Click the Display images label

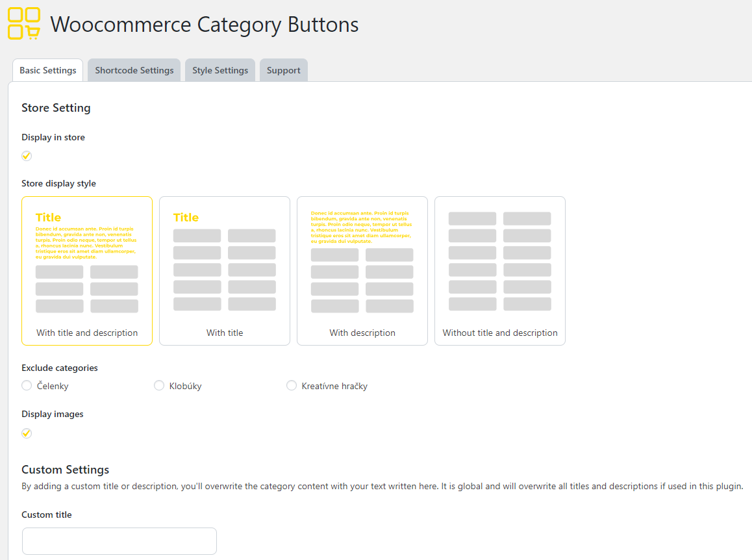click(x=52, y=414)
